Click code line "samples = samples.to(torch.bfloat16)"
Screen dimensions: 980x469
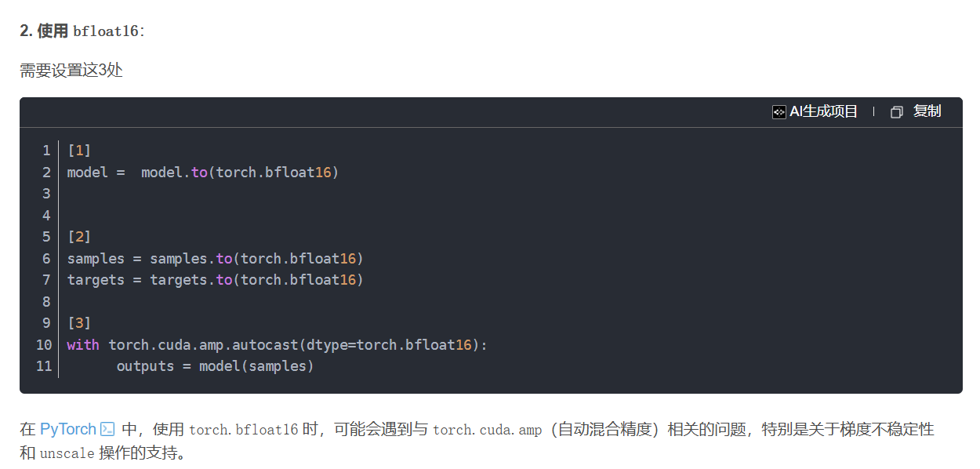pos(216,258)
